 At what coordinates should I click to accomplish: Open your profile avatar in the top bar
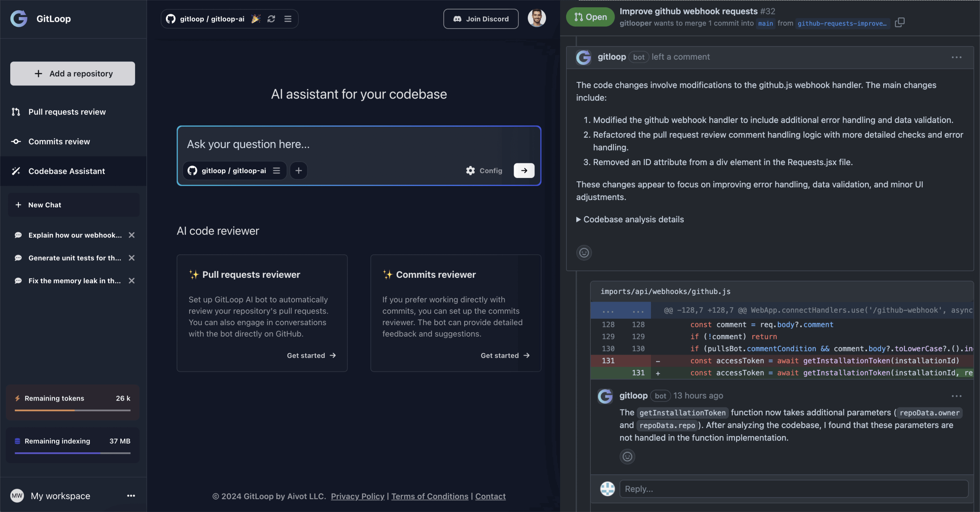tap(537, 18)
